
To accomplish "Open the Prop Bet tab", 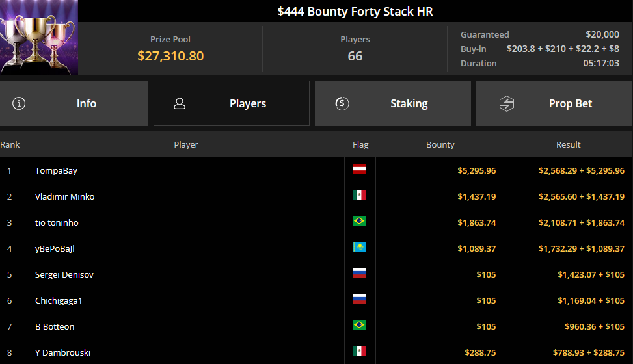I will pyautogui.click(x=554, y=103).
